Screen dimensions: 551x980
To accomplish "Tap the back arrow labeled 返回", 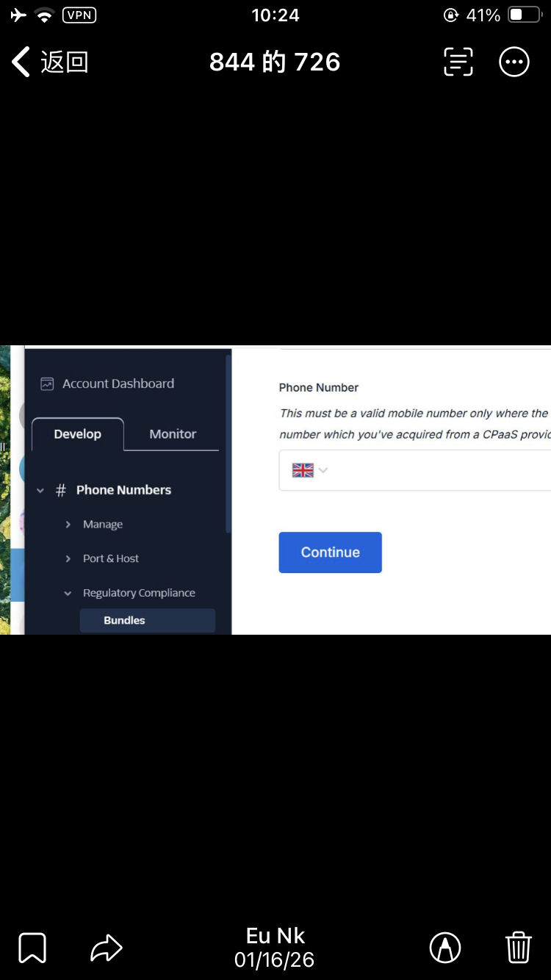I will pos(50,62).
